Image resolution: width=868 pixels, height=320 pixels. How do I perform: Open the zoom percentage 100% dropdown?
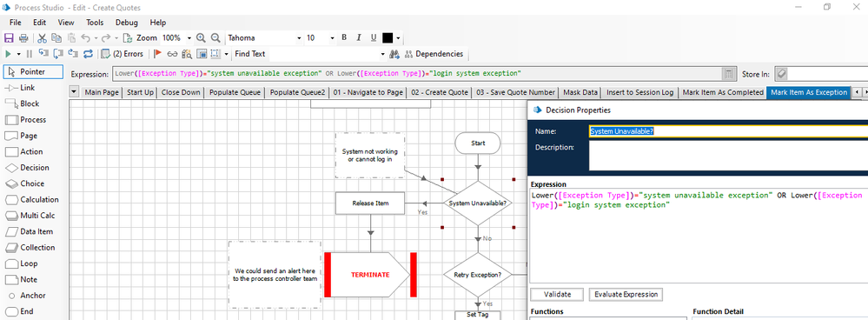click(189, 38)
